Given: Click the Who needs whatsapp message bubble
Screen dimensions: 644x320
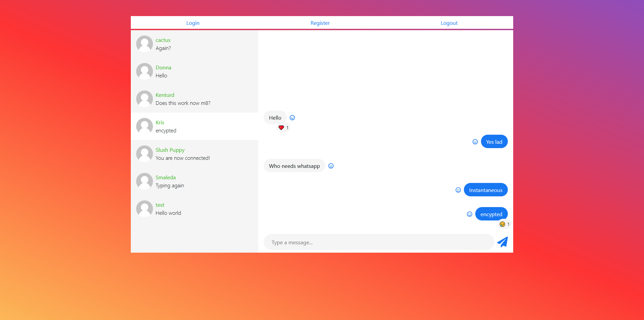Looking at the screenshot, I should pyautogui.click(x=294, y=166).
